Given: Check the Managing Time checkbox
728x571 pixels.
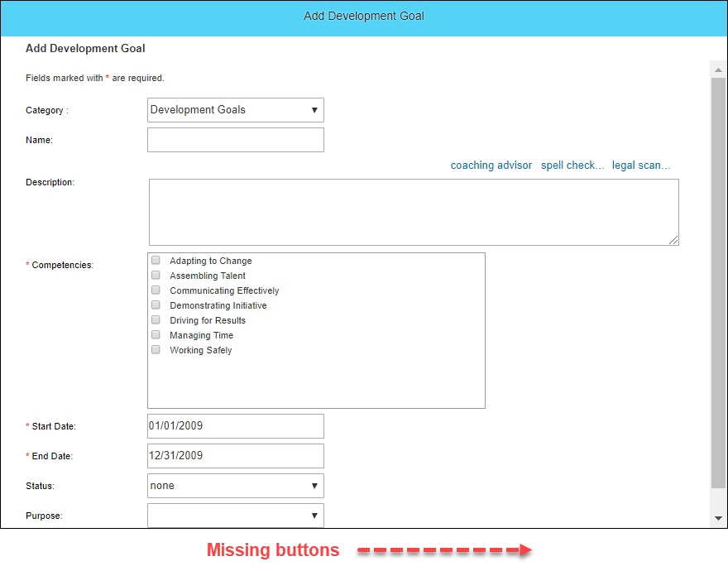Looking at the screenshot, I should pos(156,334).
